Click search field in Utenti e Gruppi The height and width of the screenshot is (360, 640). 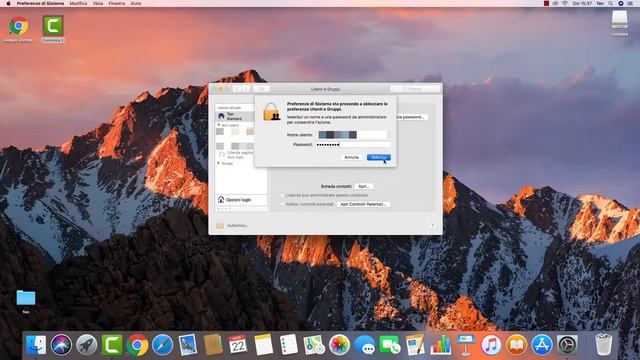pyautogui.click(x=416, y=89)
